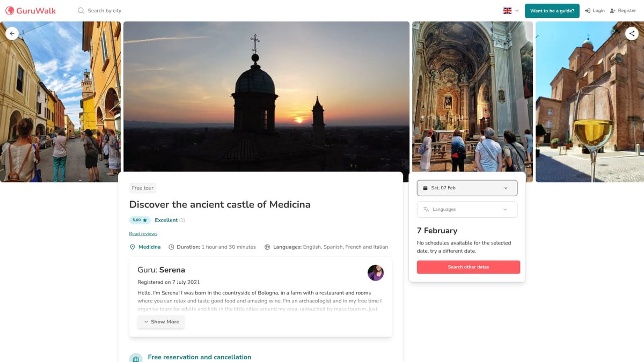644x362 pixels.
Task: Click the Search other dates button
Action: click(468, 267)
